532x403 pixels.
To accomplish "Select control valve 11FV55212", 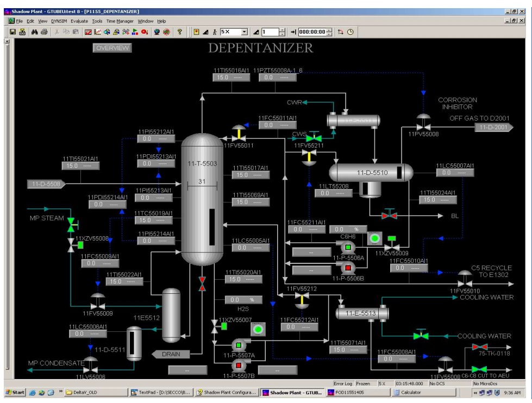I will (302, 300).
